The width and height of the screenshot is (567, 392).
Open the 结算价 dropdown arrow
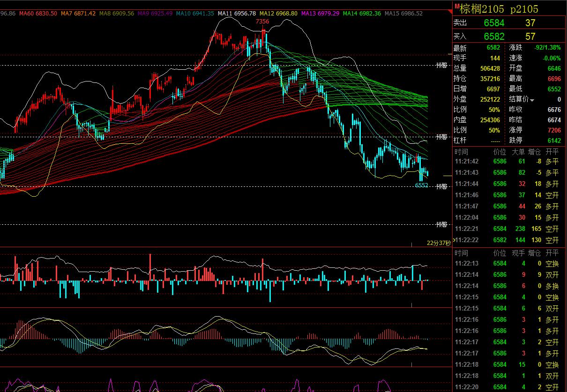pos(532,100)
